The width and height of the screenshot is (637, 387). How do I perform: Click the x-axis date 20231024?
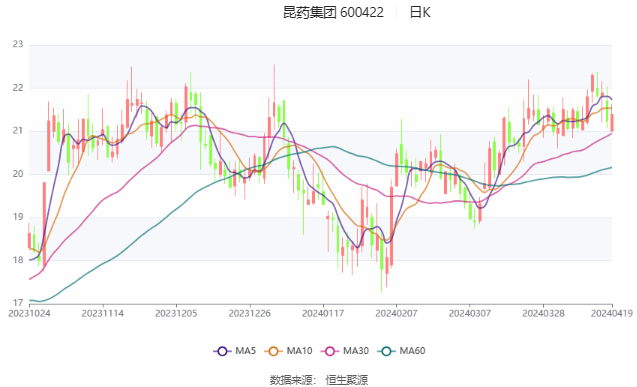[x=29, y=314]
